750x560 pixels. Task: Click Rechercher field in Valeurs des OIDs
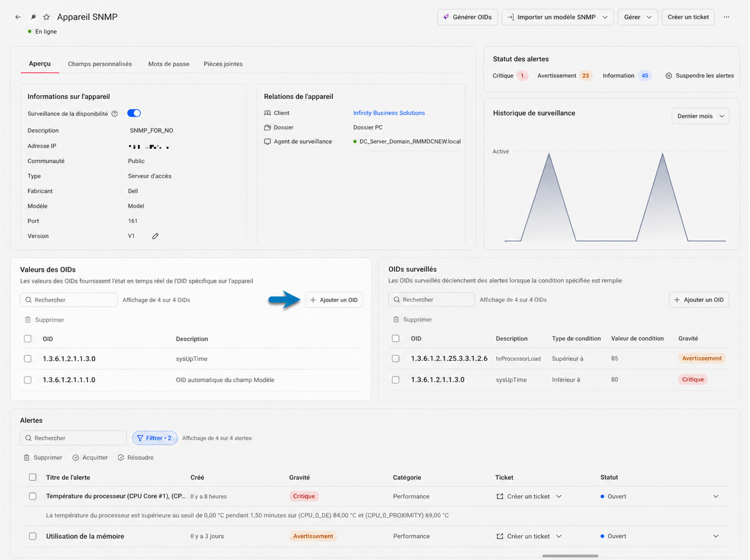[x=69, y=300]
